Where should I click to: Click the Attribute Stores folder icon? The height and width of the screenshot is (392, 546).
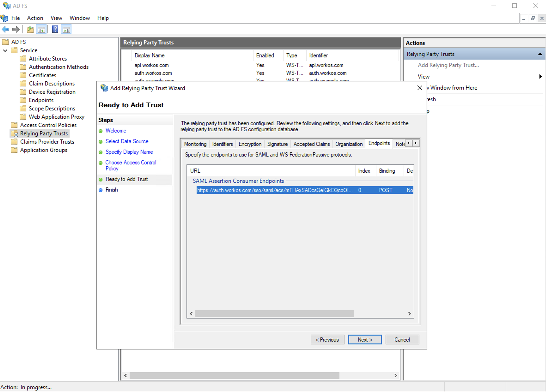(x=23, y=58)
